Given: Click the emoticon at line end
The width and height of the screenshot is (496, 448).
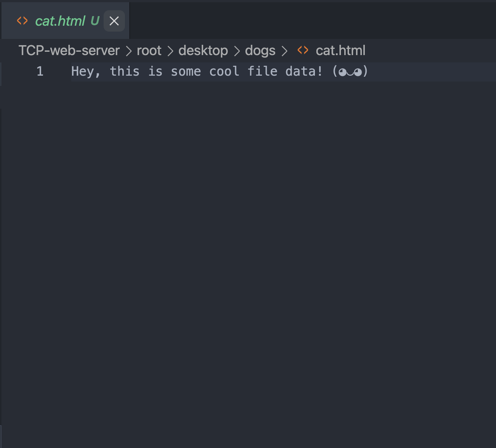Looking at the screenshot, I should (x=350, y=71).
